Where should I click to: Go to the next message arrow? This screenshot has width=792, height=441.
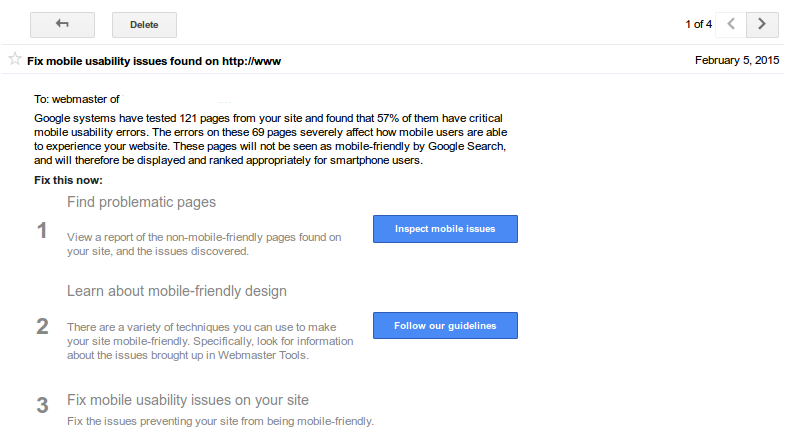762,24
